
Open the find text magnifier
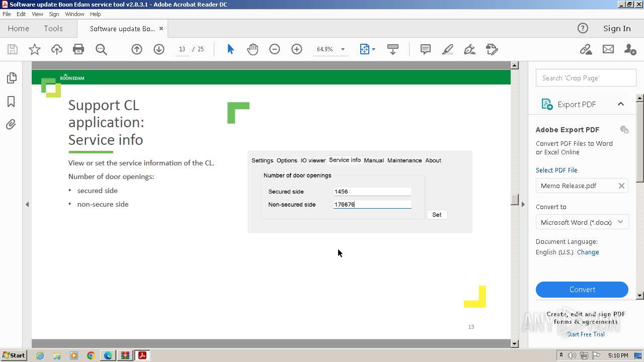(x=101, y=49)
